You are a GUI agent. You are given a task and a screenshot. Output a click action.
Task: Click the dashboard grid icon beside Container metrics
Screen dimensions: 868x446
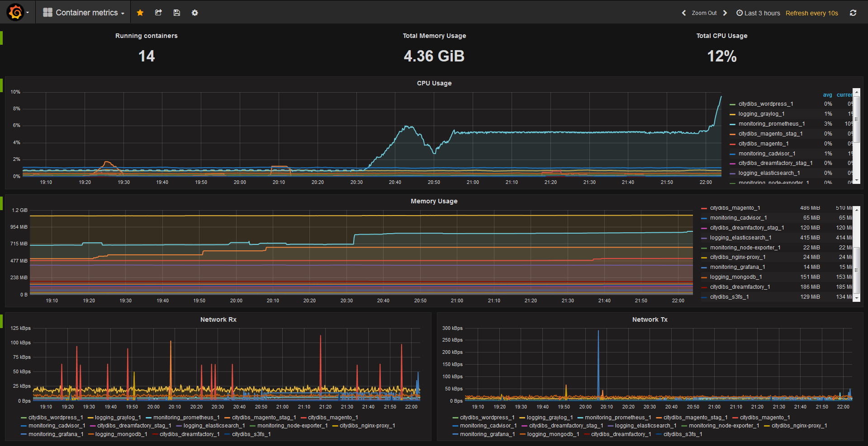(47, 12)
